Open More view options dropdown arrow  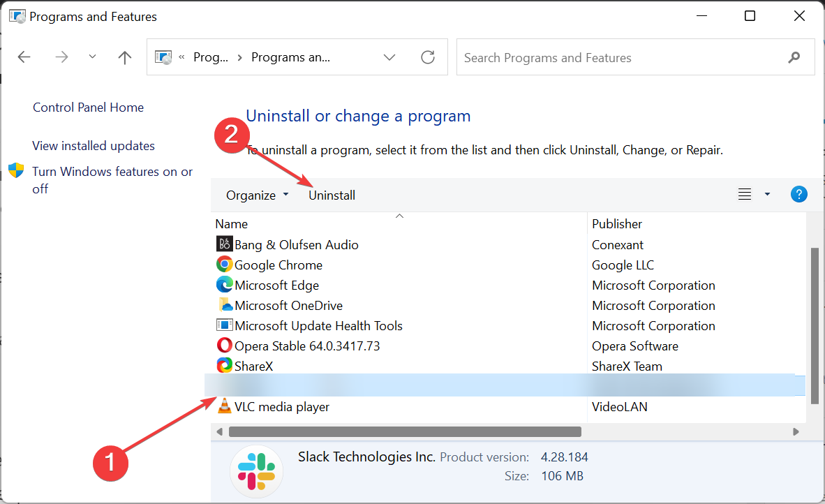(767, 194)
